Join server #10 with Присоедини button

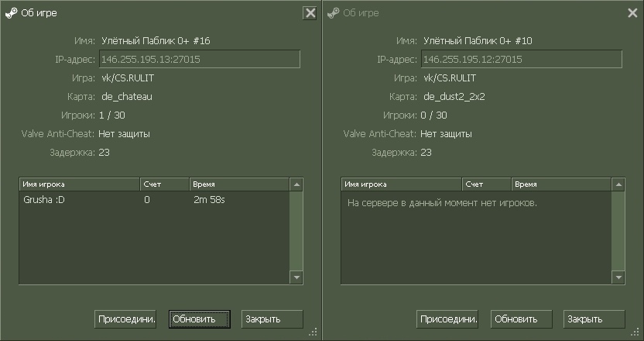(447, 319)
